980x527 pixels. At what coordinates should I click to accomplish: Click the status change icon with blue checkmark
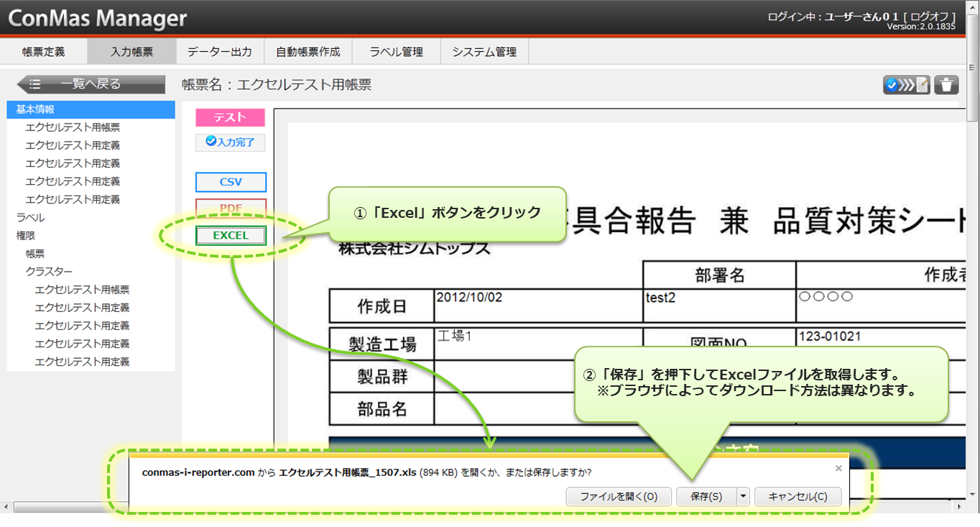point(907,85)
